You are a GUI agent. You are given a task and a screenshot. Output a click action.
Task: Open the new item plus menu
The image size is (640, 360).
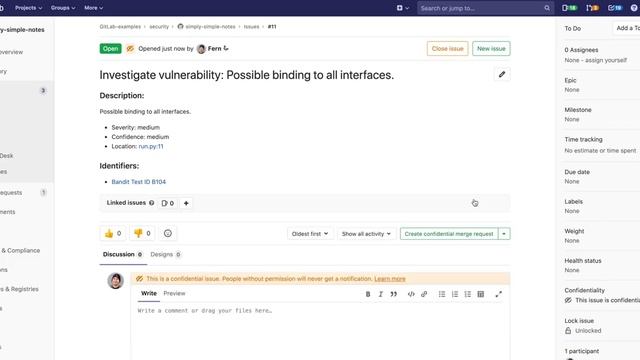(402, 8)
